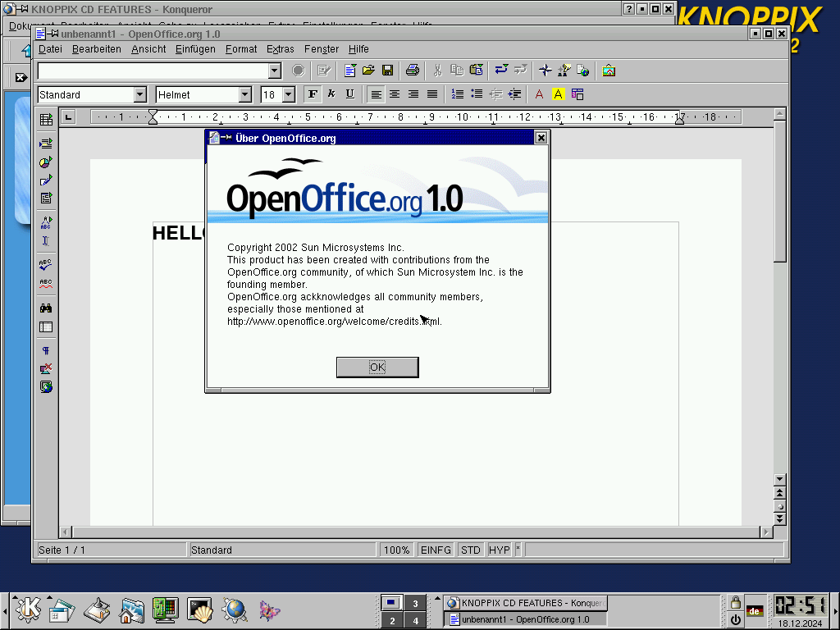Open the Extras menu
The width and height of the screenshot is (840, 630).
pos(280,49)
